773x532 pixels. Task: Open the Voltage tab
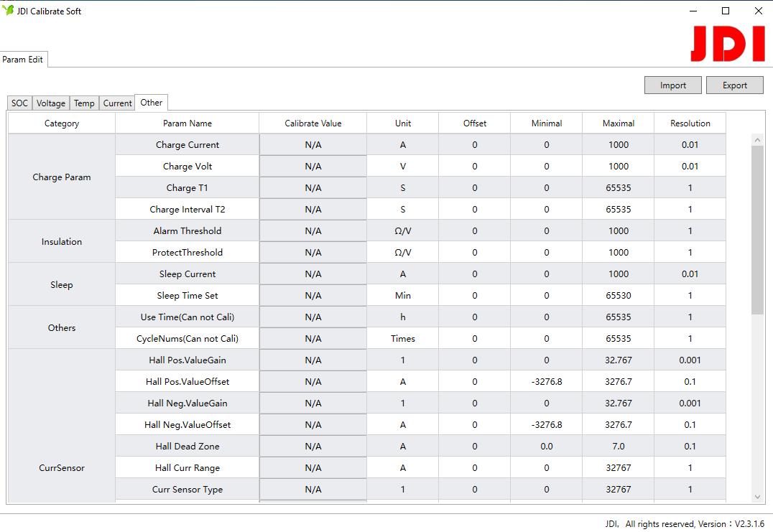pos(51,103)
